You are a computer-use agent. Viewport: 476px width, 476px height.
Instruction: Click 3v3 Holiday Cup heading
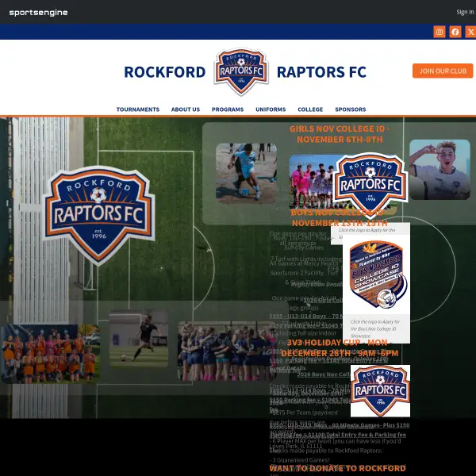340,348
